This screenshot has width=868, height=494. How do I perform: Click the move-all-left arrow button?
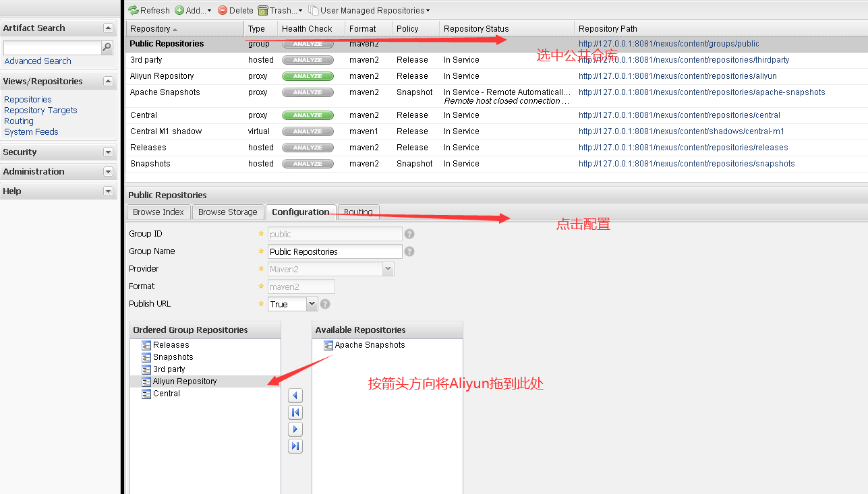coord(295,412)
